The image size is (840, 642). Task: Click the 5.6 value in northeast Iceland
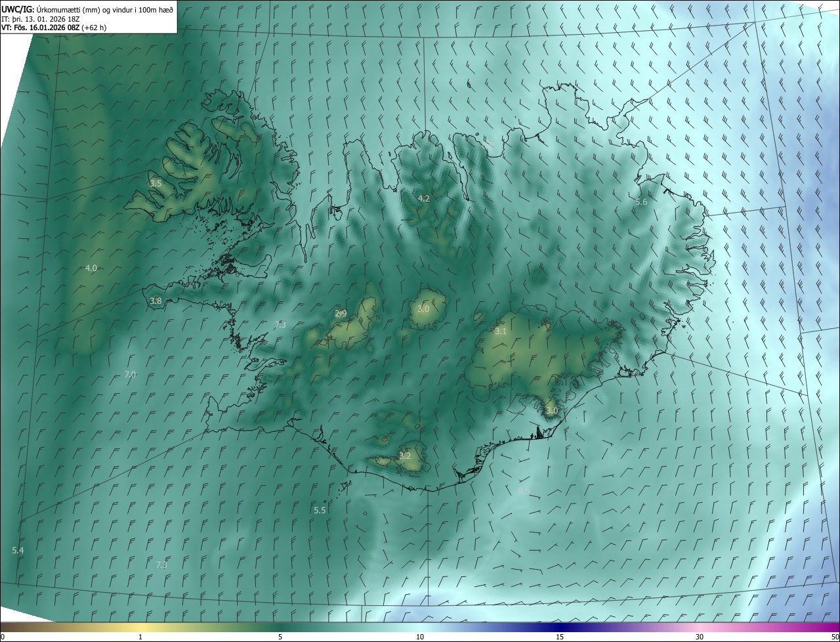pos(641,202)
